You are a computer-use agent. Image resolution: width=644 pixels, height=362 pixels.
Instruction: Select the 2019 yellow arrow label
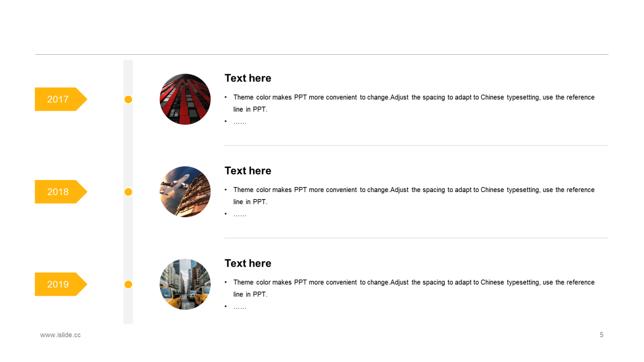(x=61, y=284)
